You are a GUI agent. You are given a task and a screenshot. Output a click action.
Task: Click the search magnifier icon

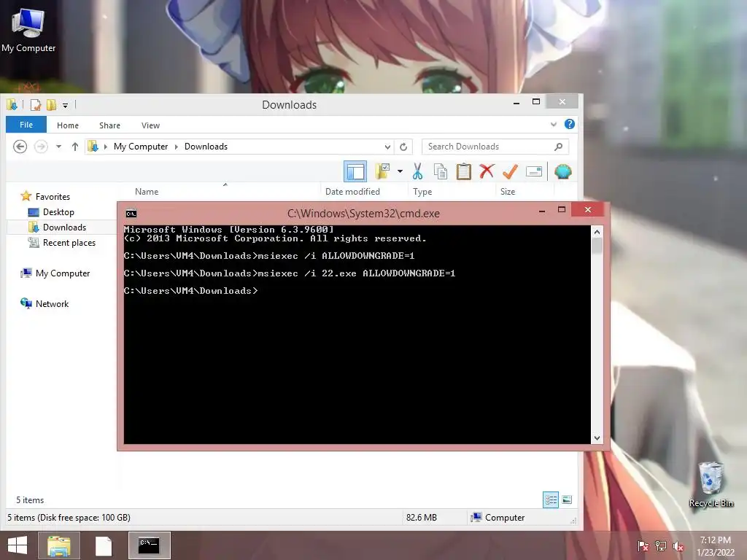pos(558,147)
